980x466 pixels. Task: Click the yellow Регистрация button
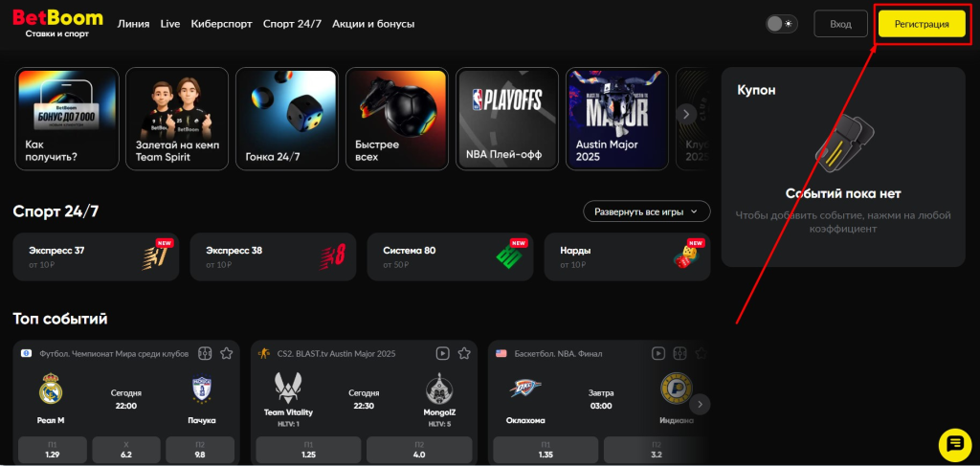(x=922, y=24)
